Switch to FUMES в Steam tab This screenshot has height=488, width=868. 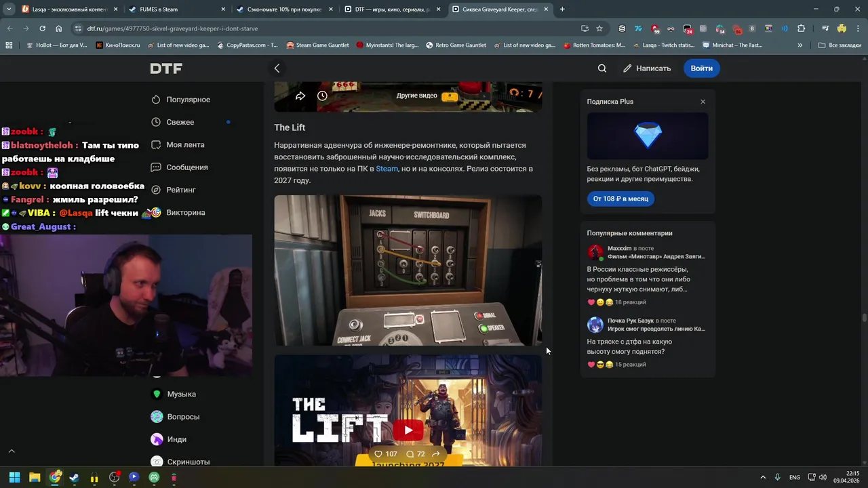coord(176,9)
